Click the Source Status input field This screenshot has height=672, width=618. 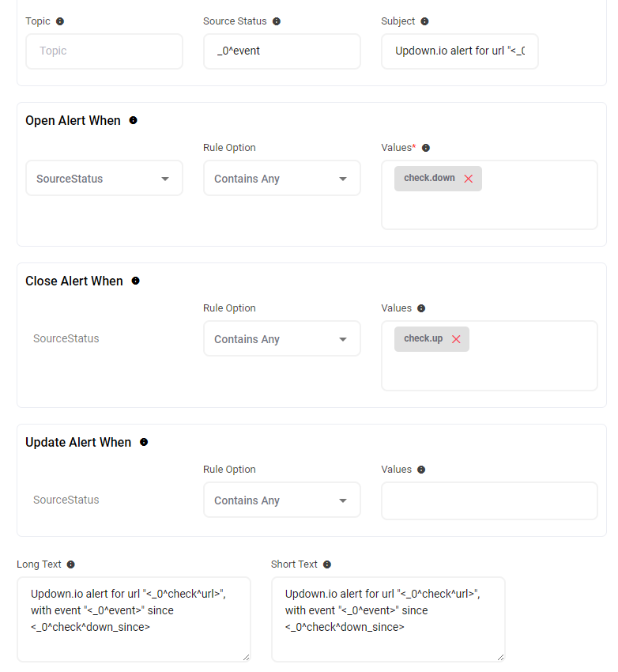click(x=281, y=51)
